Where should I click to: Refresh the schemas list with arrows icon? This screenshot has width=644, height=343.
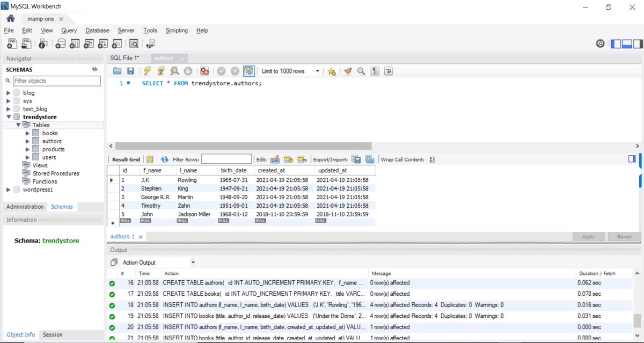94,69
